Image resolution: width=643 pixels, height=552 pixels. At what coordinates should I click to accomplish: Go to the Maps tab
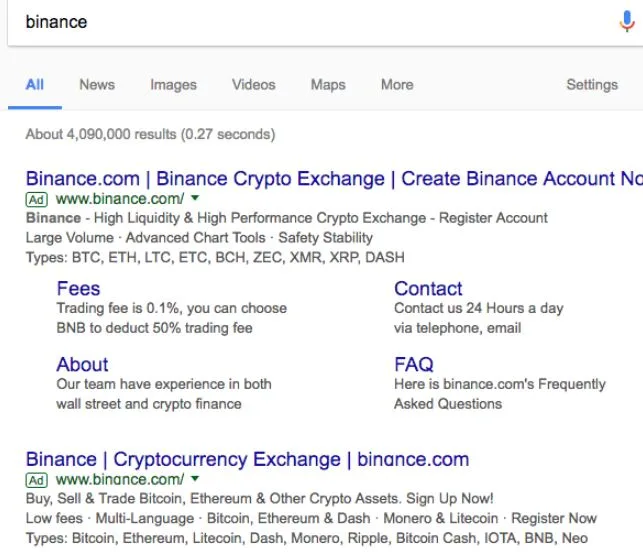pos(328,85)
